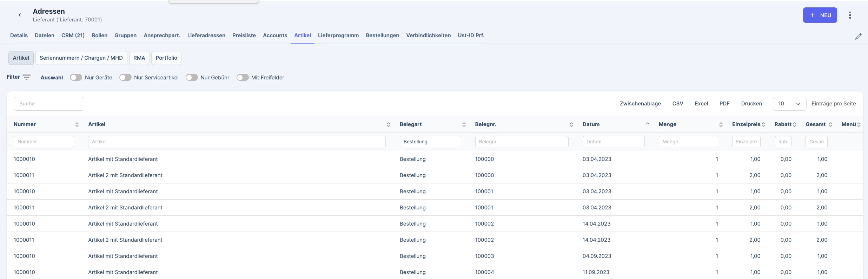Switch on the Nur Gebühr toggle
868x279 pixels.
click(192, 77)
